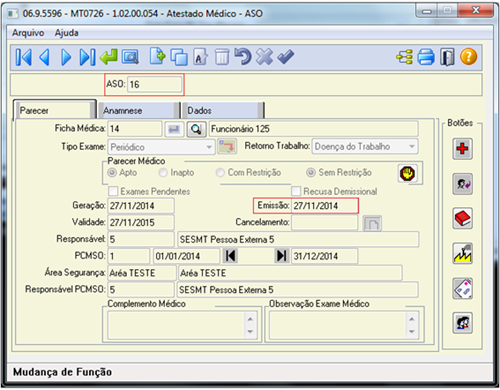Click the Ficha Médica number field

pyautogui.click(x=135, y=129)
